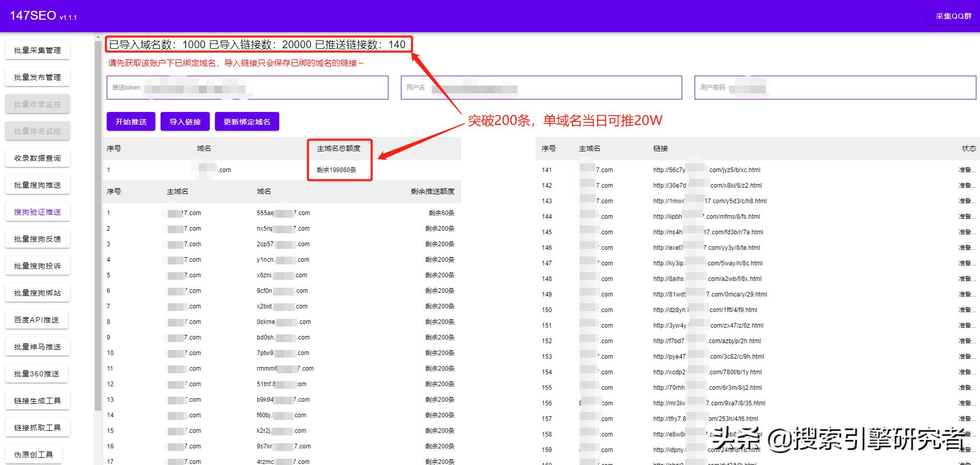The width and height of the screenshot is (980, 465).
Task: Click link ending zx47/z/6z.html
Action: coord(708,326)
